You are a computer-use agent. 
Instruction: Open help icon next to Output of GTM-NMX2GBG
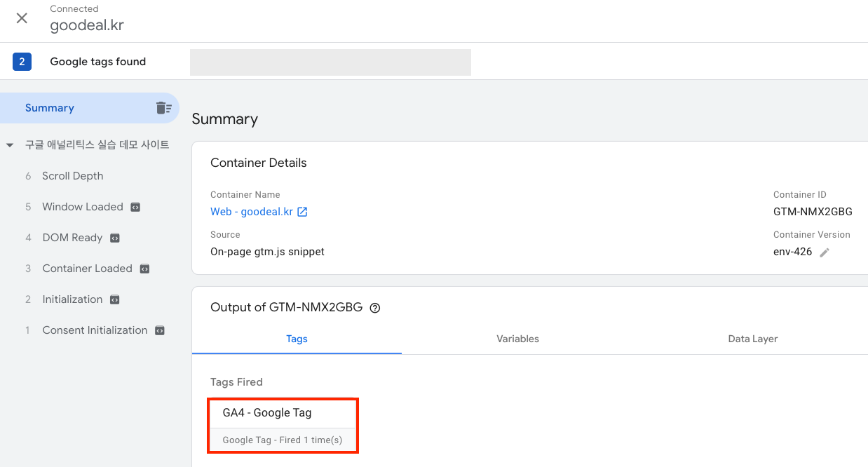click(x=375, y=308)
